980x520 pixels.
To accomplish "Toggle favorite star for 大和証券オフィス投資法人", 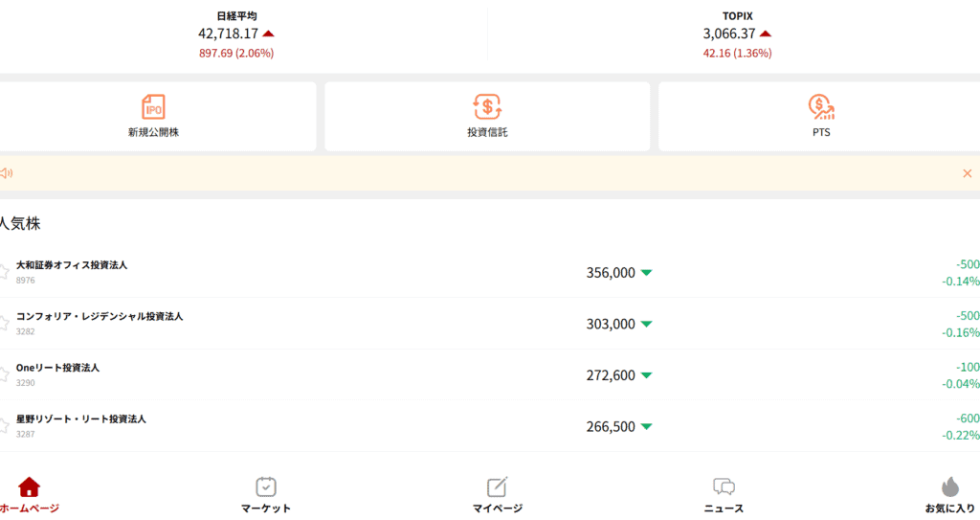I will 4,272.
